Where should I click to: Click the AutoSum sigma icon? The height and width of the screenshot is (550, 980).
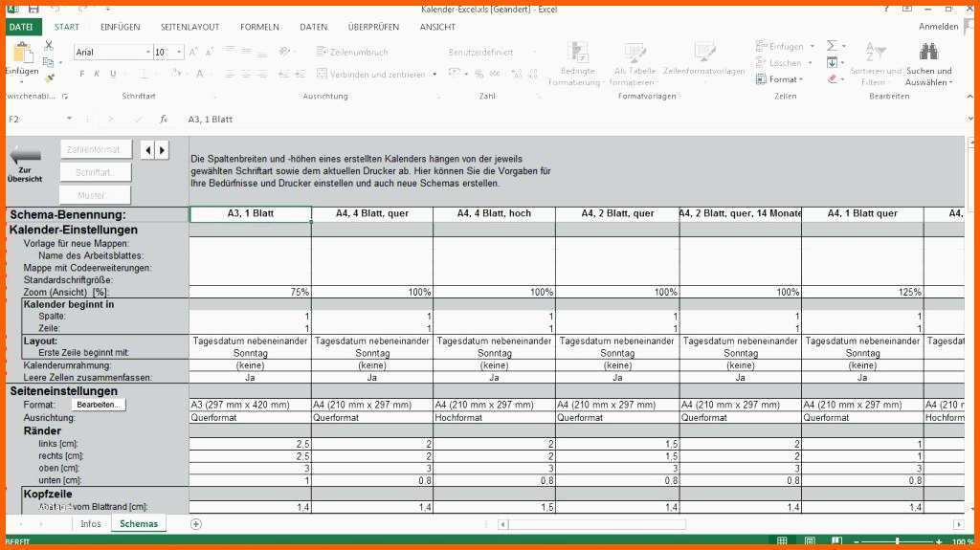click(832, 46)
